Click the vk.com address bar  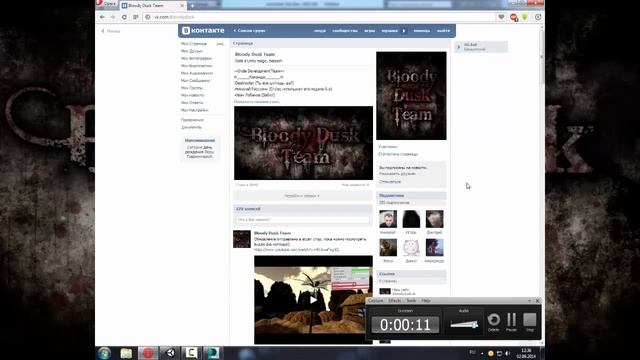[318, 17]
